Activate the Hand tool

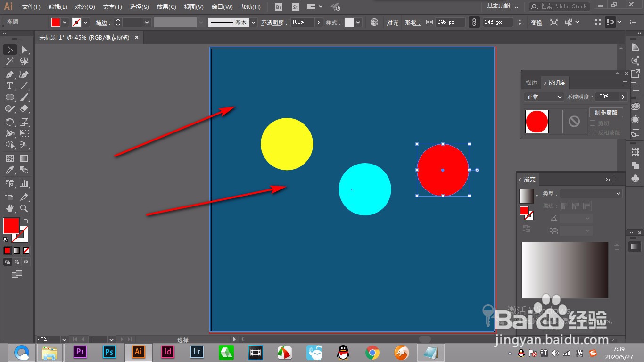tap(10, 208)
